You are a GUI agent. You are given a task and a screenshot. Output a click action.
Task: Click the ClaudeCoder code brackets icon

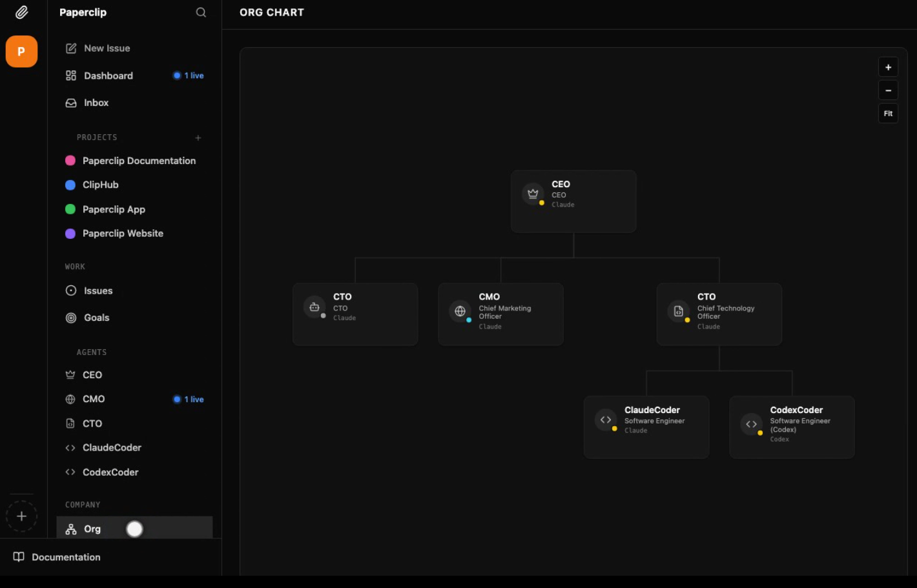[70, 448]
